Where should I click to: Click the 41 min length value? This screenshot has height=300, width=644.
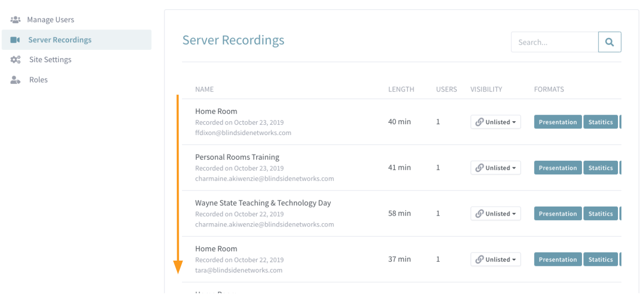(399, 167)
